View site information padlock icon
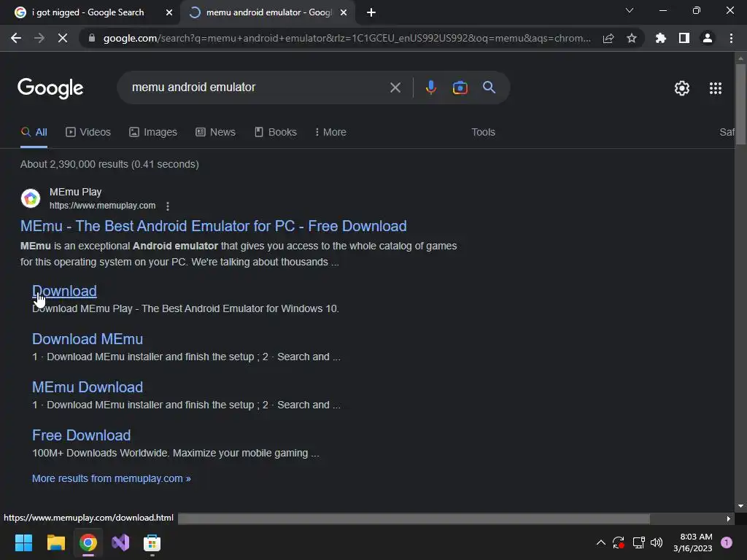Viewport: 747px width, 560px height. [x=92, y=38]
